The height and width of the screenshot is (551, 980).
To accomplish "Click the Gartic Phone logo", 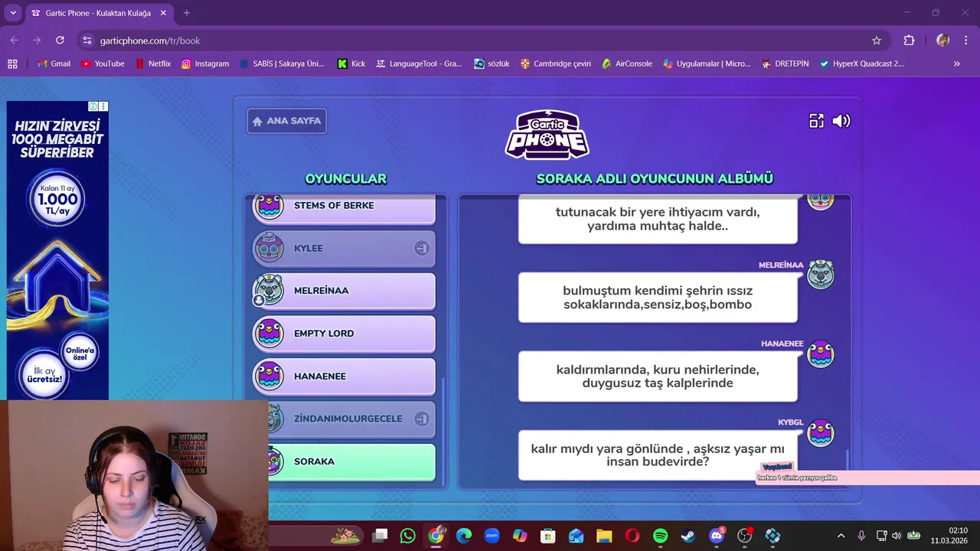I will coord(547,135).
